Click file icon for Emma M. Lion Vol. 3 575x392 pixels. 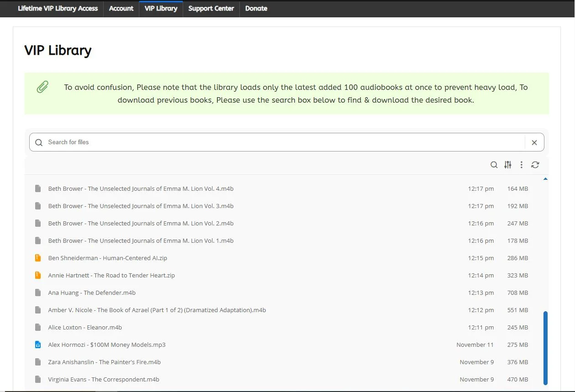[x=38, y=206]
